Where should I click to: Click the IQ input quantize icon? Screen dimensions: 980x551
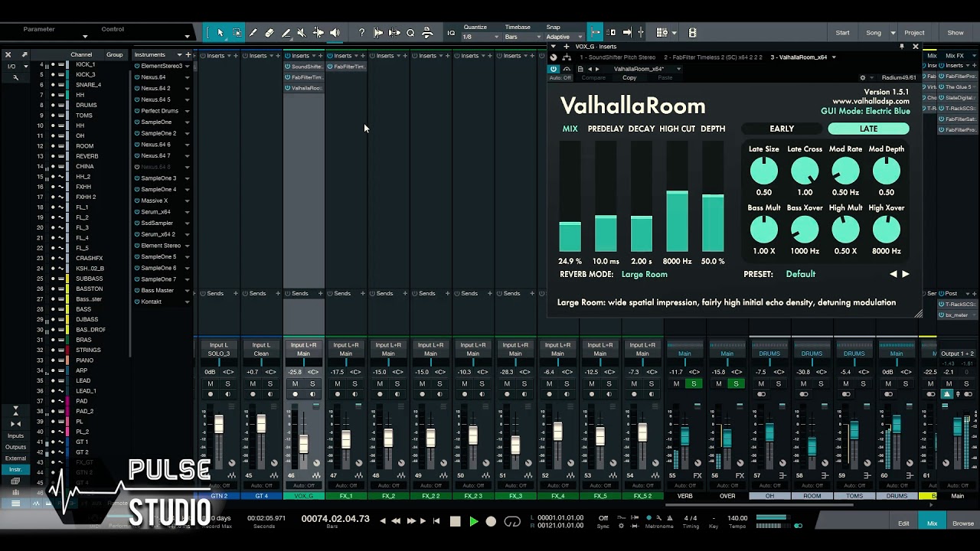click(451, 33)
